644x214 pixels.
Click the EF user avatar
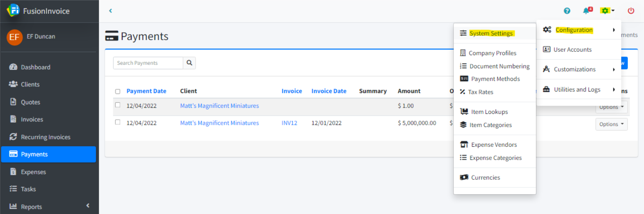point(14,37)
